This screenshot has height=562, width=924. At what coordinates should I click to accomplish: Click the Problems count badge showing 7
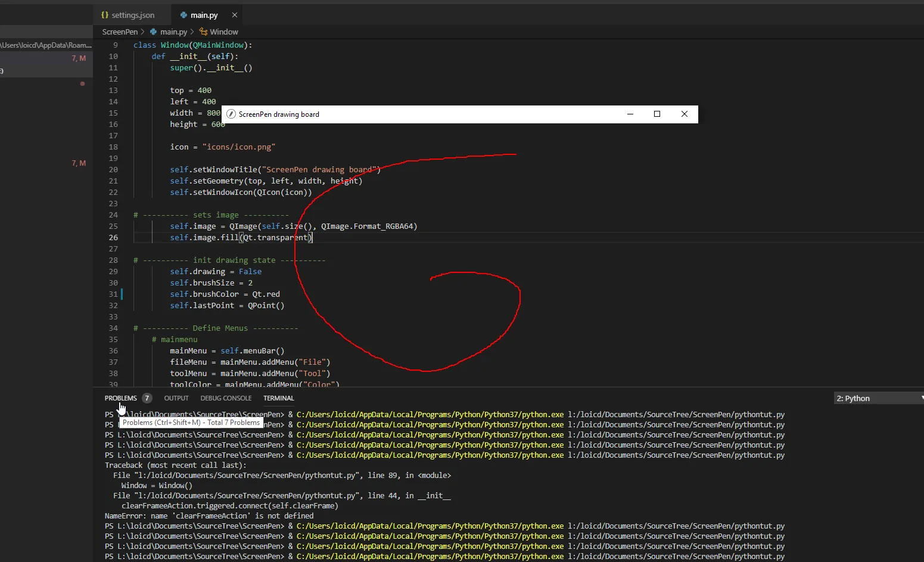pyautogui.click(x=147, y=398)
